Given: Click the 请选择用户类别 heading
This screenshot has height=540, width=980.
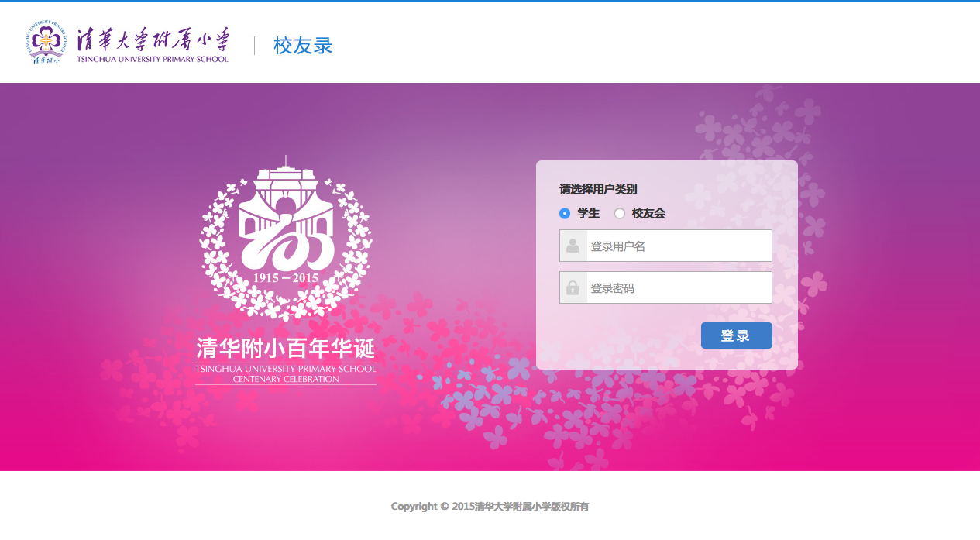Looking at the screenshot, I should (598, 189).
